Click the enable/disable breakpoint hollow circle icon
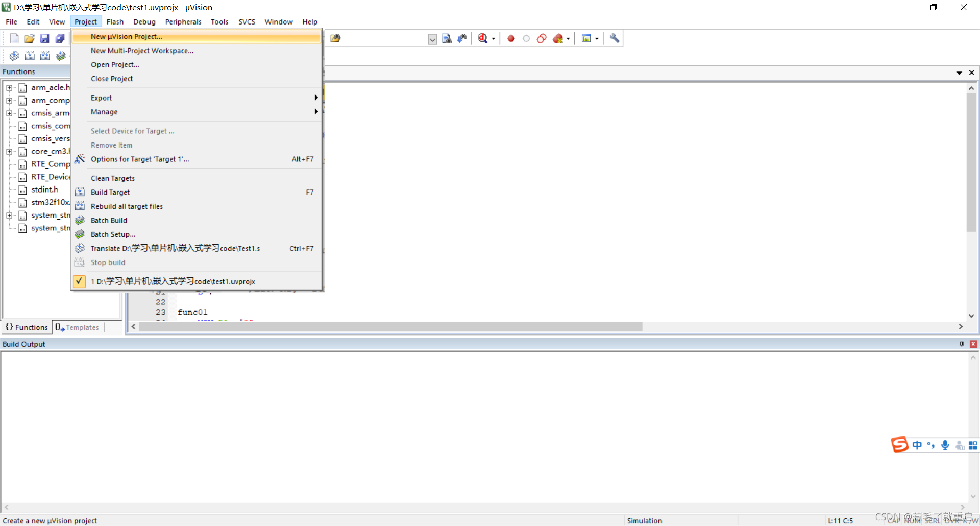This screenshot has height=526, width=980. click(526, 38)
